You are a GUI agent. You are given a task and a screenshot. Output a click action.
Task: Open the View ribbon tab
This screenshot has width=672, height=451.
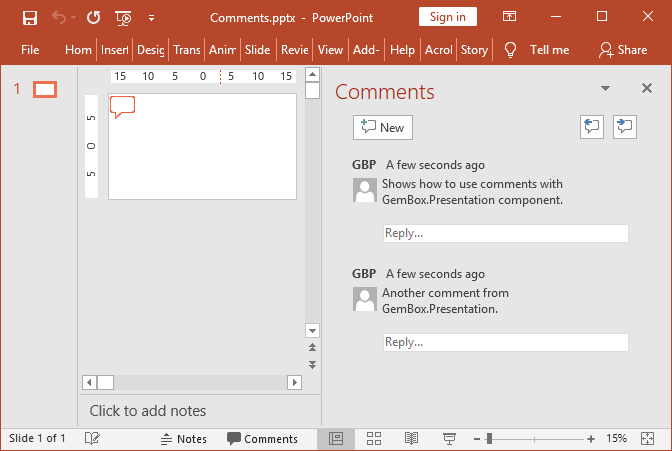[330, 50]
